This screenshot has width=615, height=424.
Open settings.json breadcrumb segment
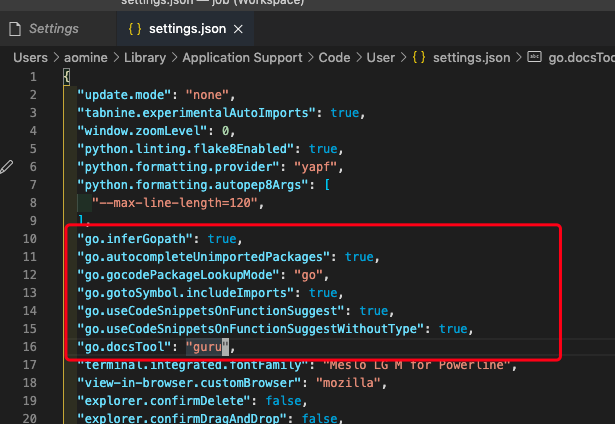[x=471, y=58]
